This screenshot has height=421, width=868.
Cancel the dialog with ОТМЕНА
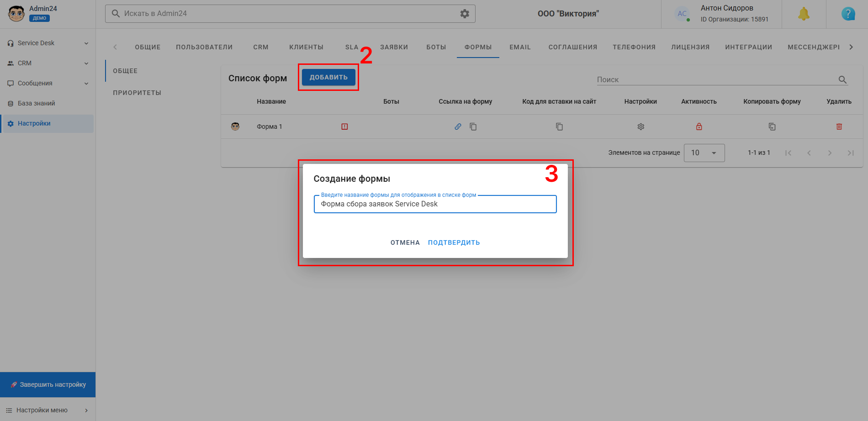405,242
